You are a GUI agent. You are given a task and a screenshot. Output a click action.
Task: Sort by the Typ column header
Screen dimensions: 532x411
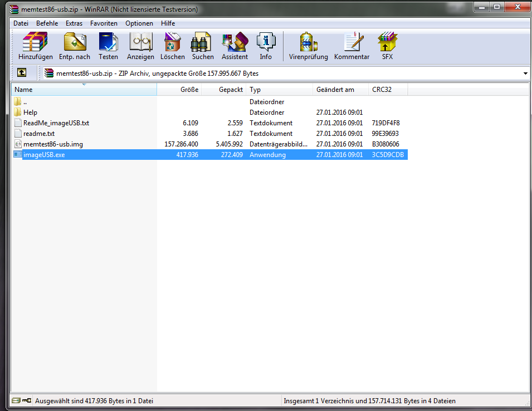pyautogui.click(x=279, y=90)
